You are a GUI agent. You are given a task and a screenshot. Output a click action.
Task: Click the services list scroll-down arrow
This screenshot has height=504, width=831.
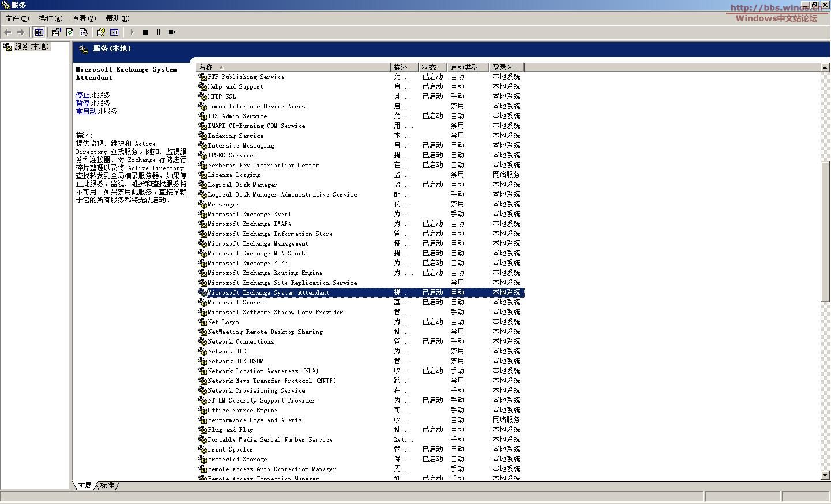tap(825, 475)
